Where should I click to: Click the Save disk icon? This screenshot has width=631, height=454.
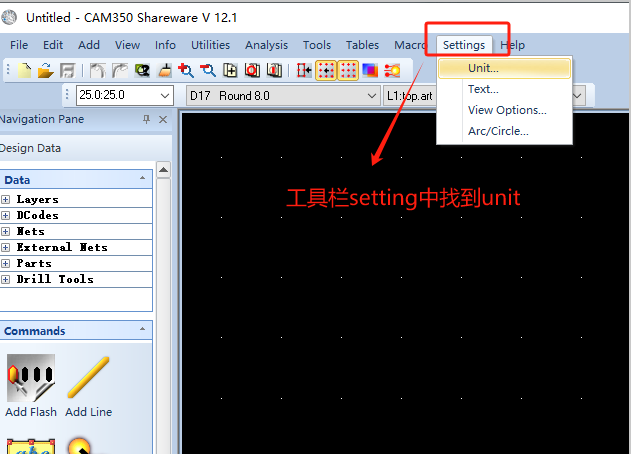(67, 70)
